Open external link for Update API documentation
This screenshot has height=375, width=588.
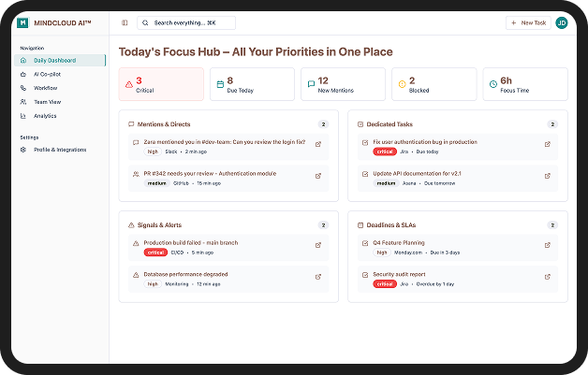(x=548, y=176)
